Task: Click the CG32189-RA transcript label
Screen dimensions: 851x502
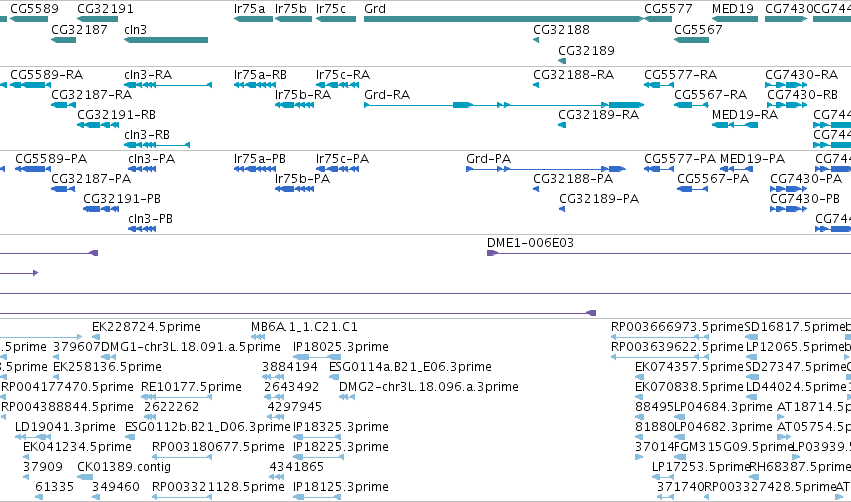Action: pyautogui.click(x=599, y=115)
